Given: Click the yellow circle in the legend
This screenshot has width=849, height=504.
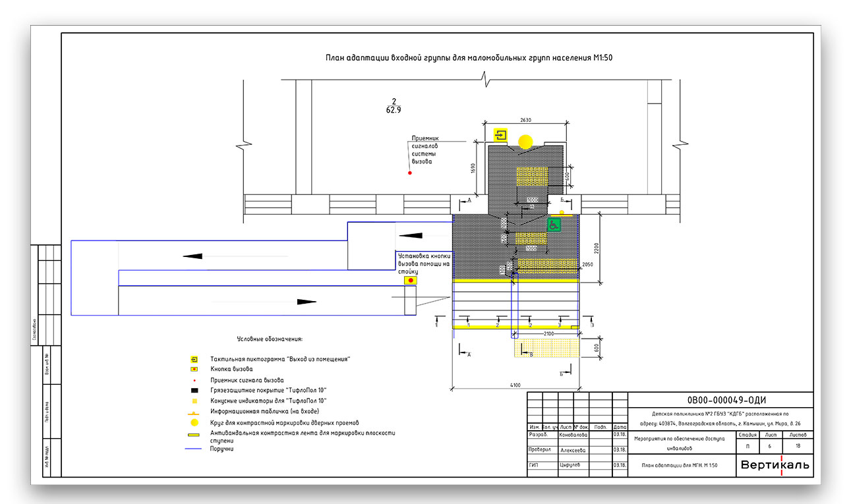Looking at the screenshot, I should coord(194,422).
